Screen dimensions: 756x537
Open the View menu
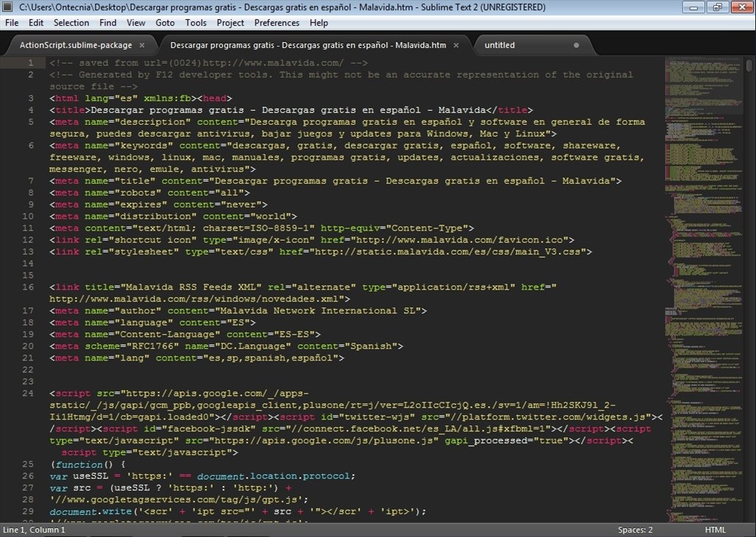[136, 23]
